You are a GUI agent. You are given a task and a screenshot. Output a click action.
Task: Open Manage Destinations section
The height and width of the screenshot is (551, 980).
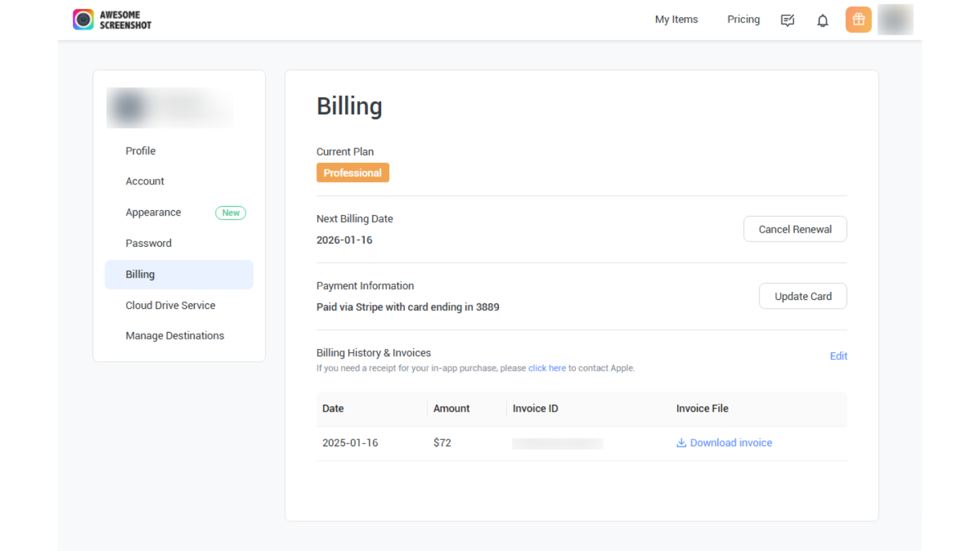coord(175,336)
